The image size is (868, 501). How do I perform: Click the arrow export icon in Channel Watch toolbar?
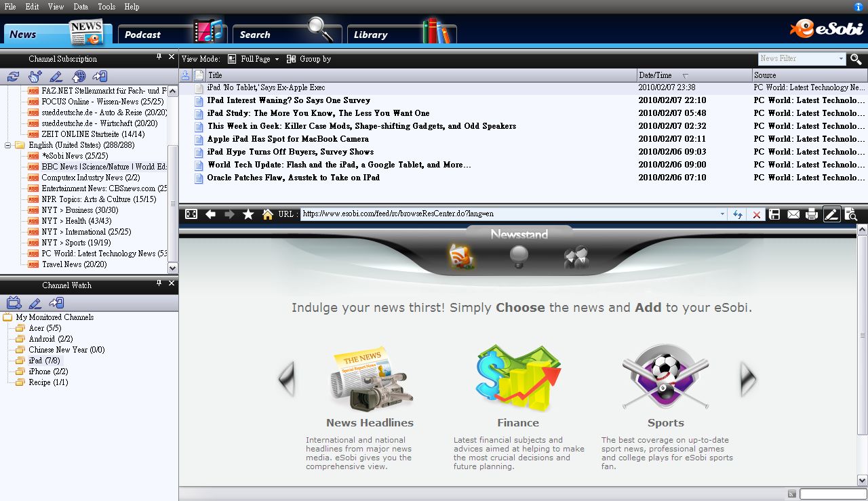(57, 303)
